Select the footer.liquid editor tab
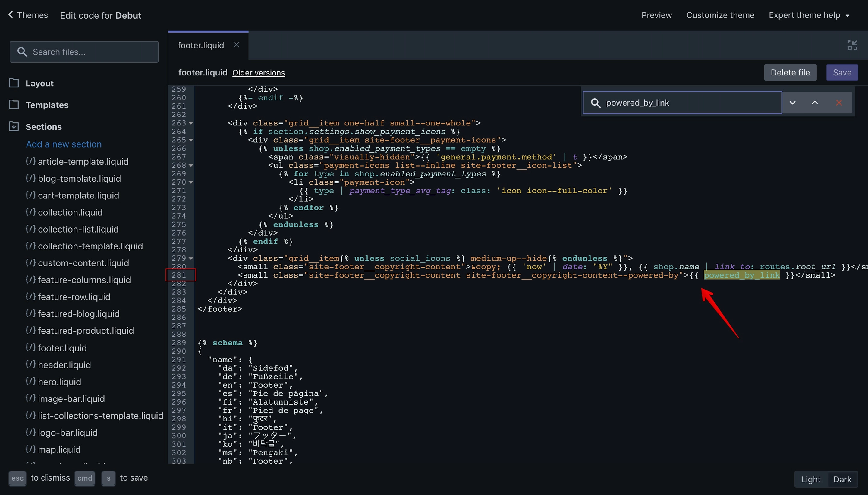This screenshot has width=868, height=495. (201, 45)
